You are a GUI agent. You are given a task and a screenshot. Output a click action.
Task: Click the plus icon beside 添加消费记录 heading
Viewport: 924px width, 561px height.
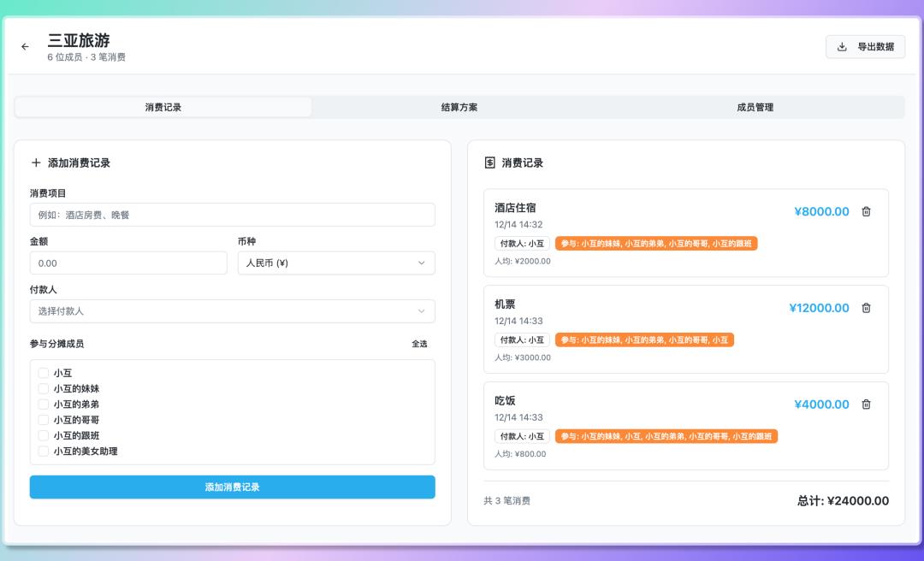(x=35, y=162)
